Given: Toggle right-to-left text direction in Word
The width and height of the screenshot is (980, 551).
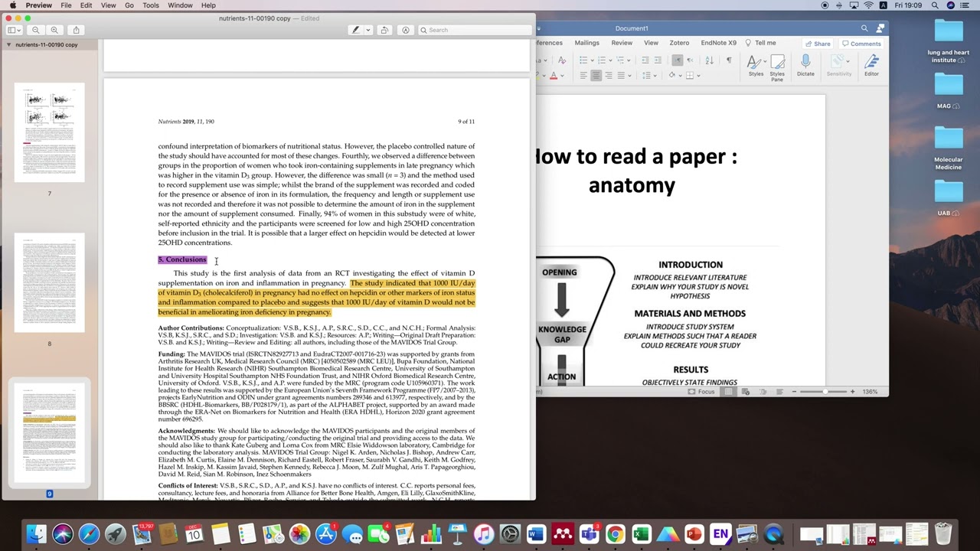Looking at the screenshot, I should (690, 60).
